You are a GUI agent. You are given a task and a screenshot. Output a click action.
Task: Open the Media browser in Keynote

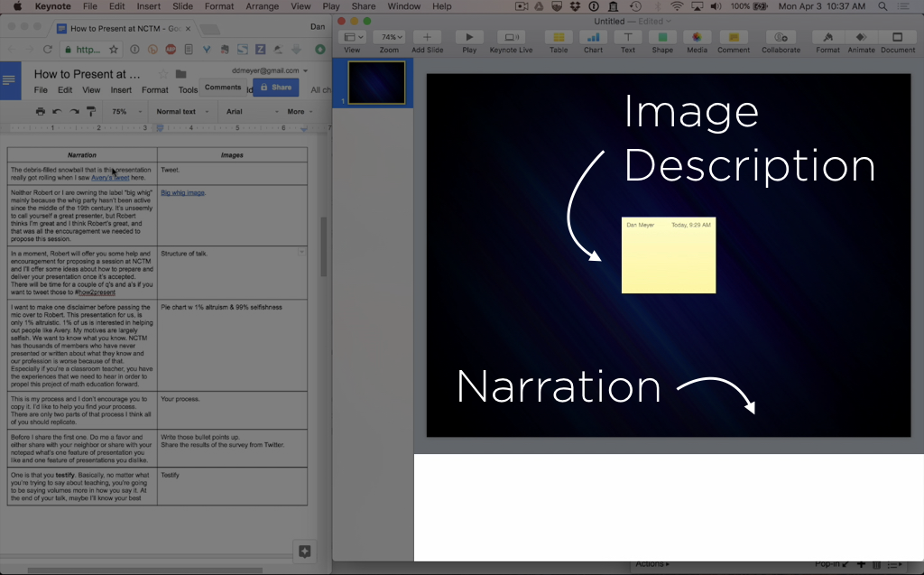697,38
